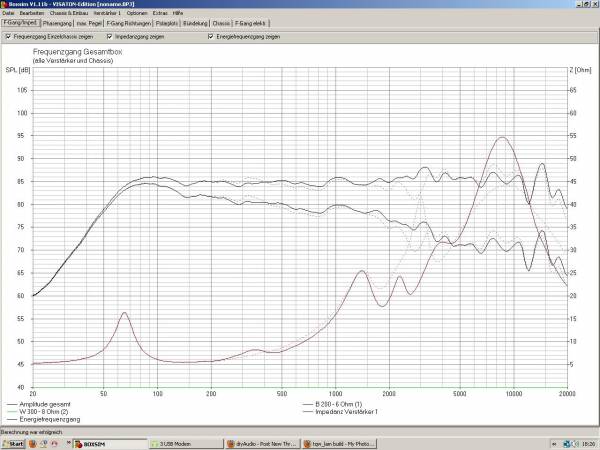Click the volume icon in the system tray

click(575, 444)
